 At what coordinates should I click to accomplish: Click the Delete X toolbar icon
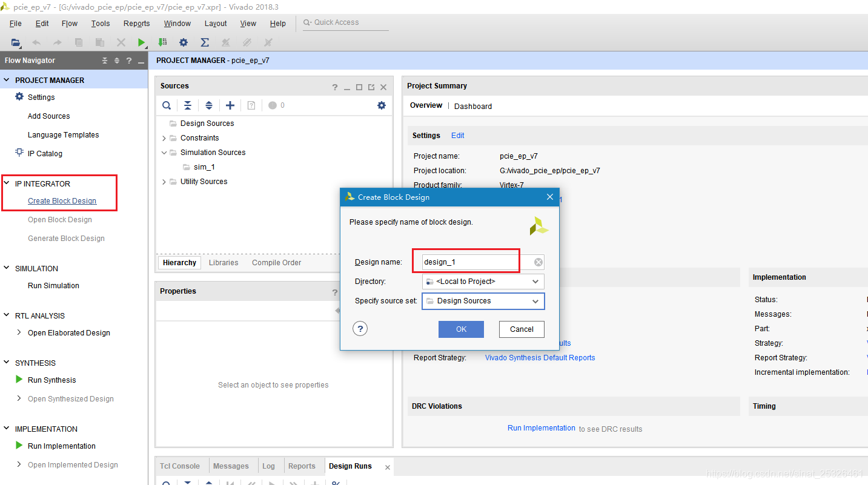pyautogui.click(x=121, y=42)
